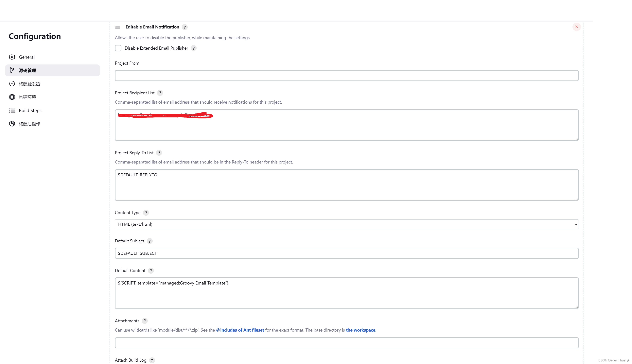632x364 pixels.
Task: Enable Disable Extended Email Publisher checkbox
Action: point(118,48)
